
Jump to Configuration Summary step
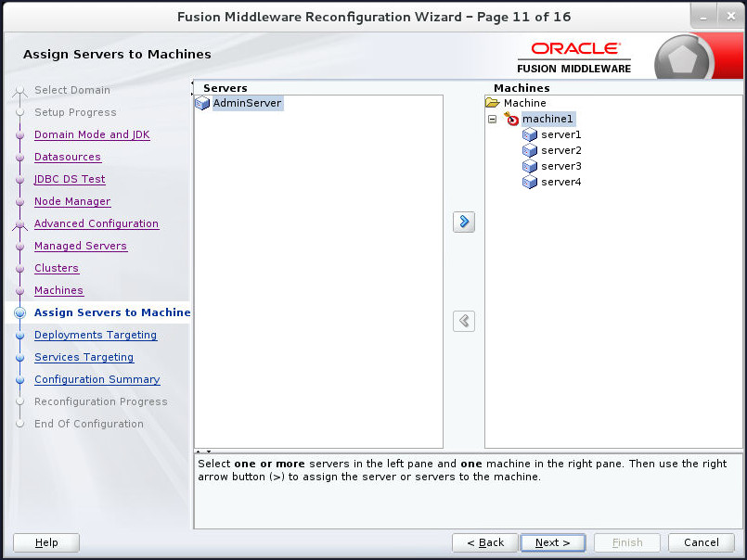tap(97, 379)
